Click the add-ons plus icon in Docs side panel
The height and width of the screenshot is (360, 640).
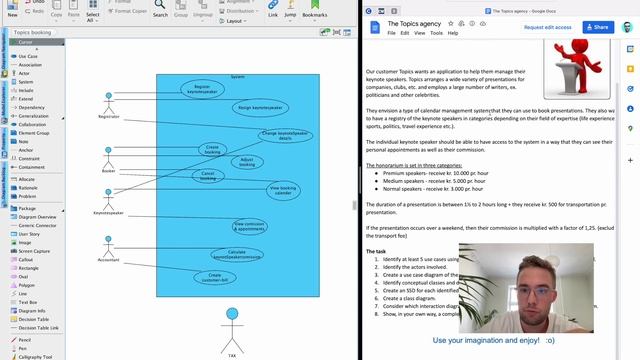(630, 160)
